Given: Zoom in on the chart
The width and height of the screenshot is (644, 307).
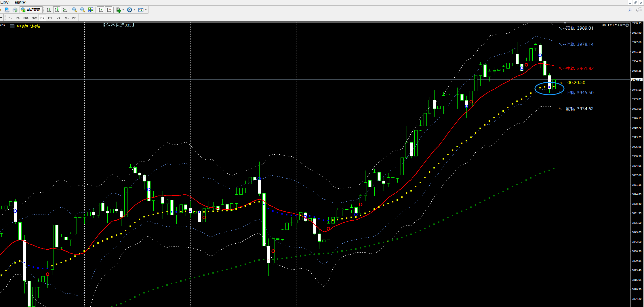Looking at the screenshot, I should click(75, 10).
